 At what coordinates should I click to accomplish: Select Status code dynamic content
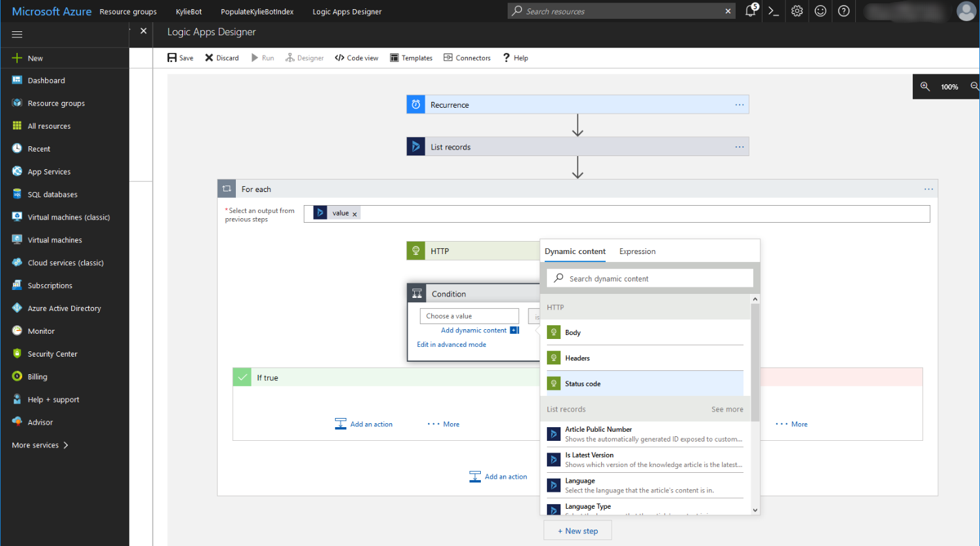pyautogui.click(x=645, y=384)
